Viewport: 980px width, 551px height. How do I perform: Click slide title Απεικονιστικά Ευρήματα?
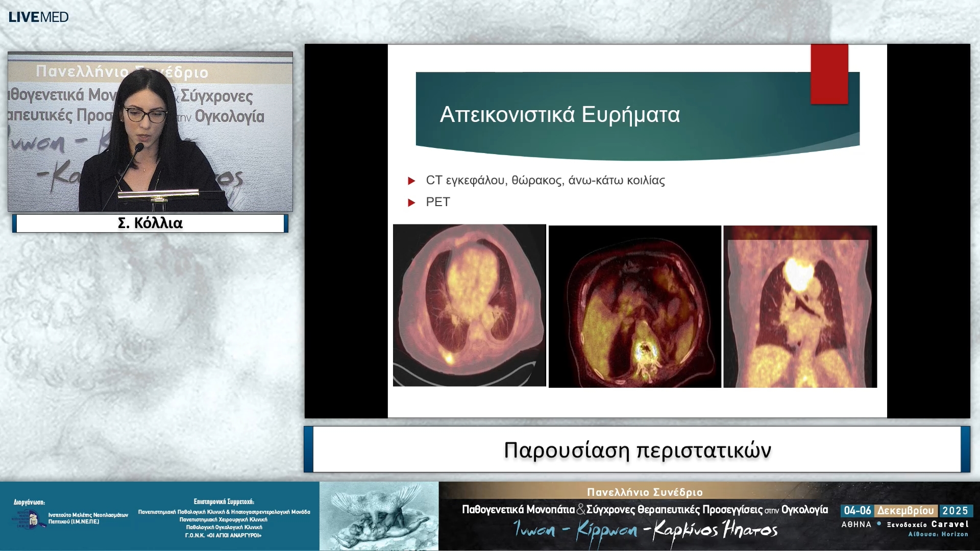559,115
